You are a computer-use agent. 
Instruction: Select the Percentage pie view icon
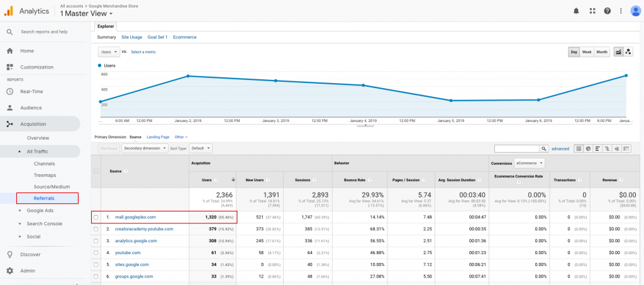588,148
